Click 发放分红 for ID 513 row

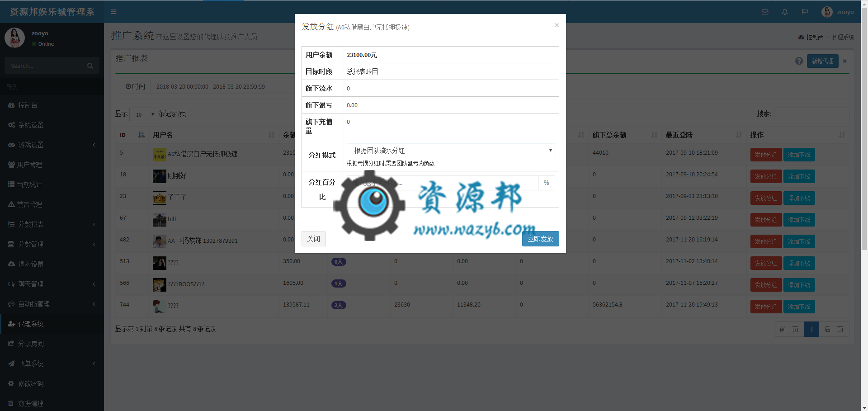[766, 263]
